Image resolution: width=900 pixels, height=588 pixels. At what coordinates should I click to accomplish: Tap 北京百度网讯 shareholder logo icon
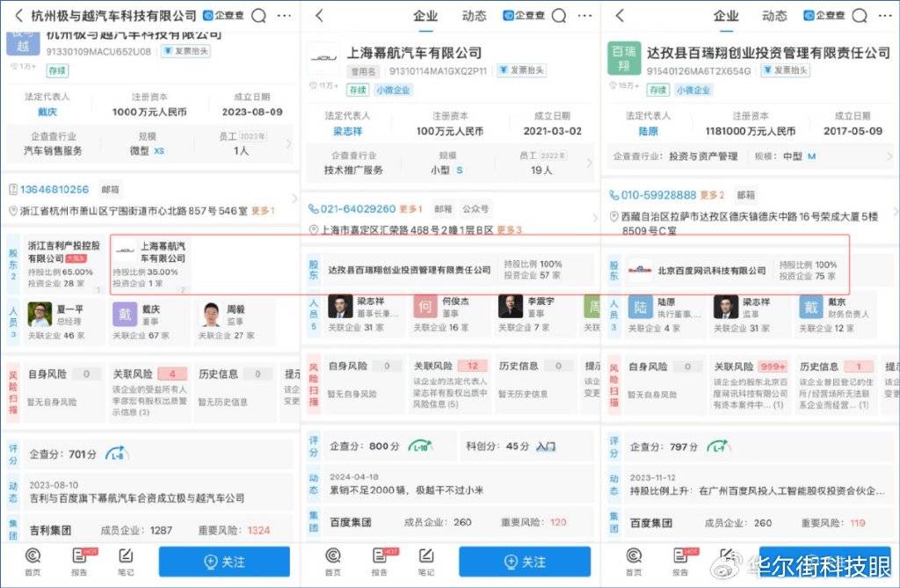click(640, 270)
